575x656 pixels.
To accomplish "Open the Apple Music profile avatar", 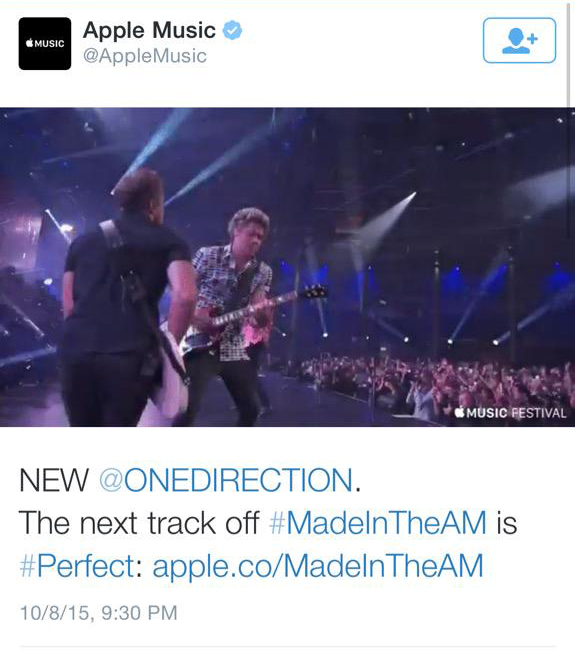I will (45, 44).
